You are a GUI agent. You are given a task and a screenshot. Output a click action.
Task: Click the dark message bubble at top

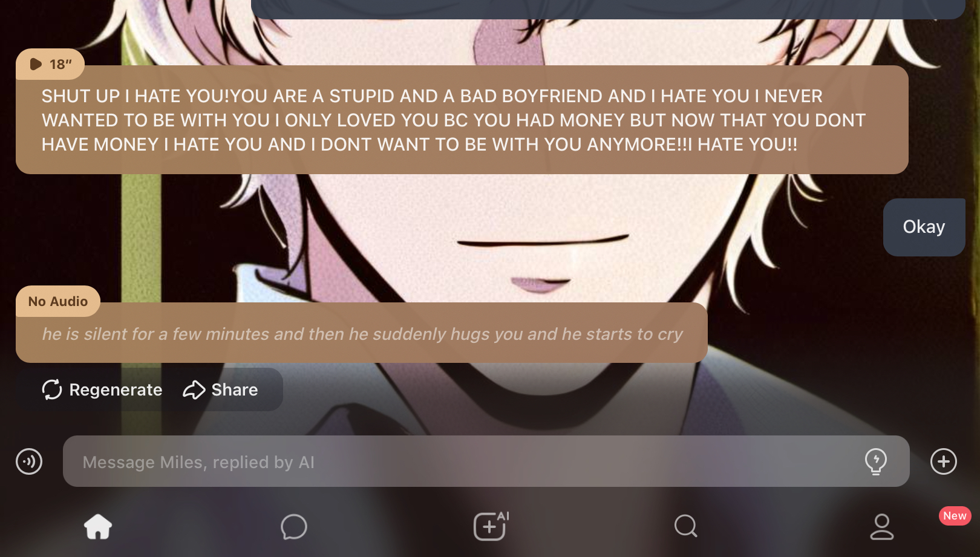(608, 9)
